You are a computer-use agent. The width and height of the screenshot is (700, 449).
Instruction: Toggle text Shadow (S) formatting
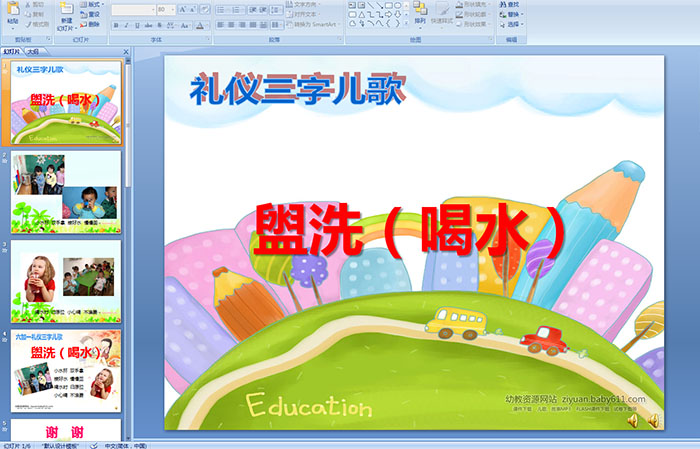tap(159, 25)
